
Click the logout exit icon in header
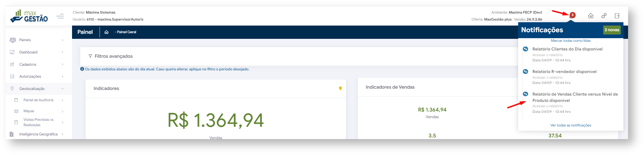coord(617,16)
